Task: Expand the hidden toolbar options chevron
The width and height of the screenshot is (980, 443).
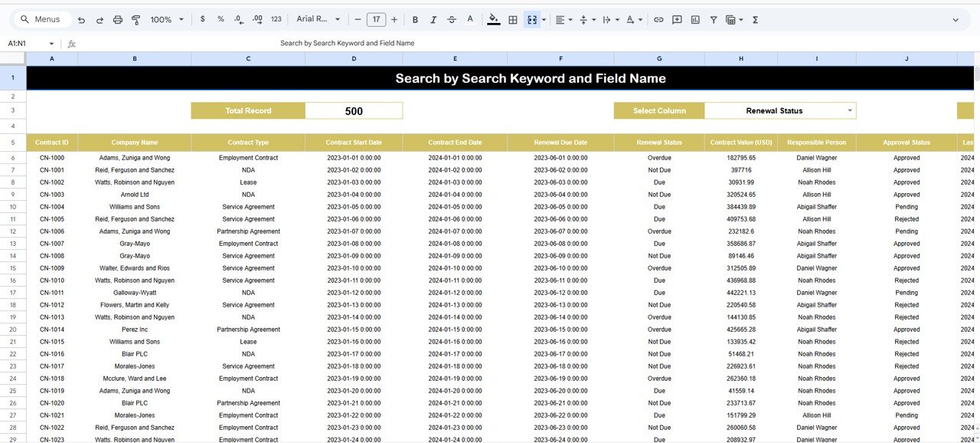Action: [x=955, y=19]
